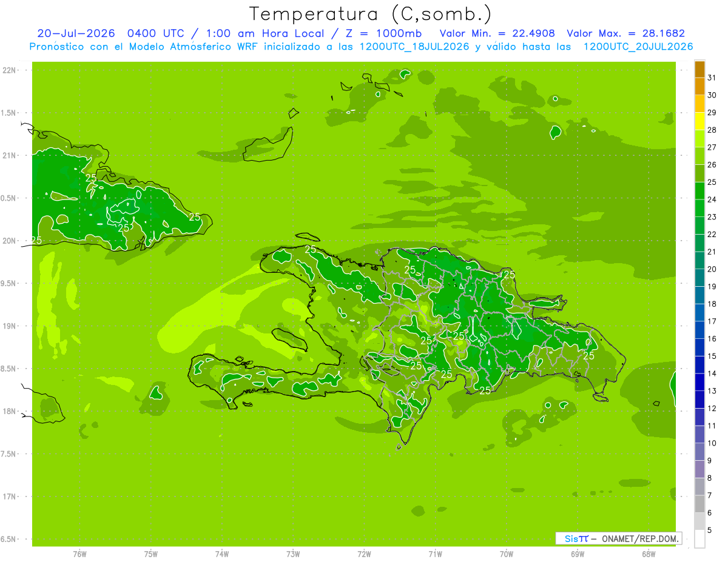Click the "20N" latitude axis label

pyautogui.click(x=10, y=241)
